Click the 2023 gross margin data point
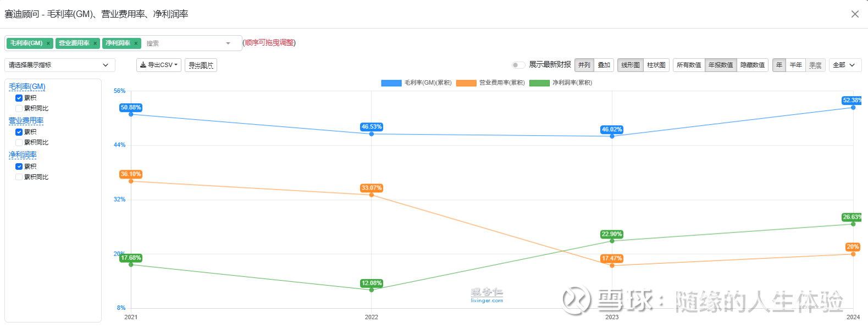Screen dimensions: 868x328 click(612, 136)
